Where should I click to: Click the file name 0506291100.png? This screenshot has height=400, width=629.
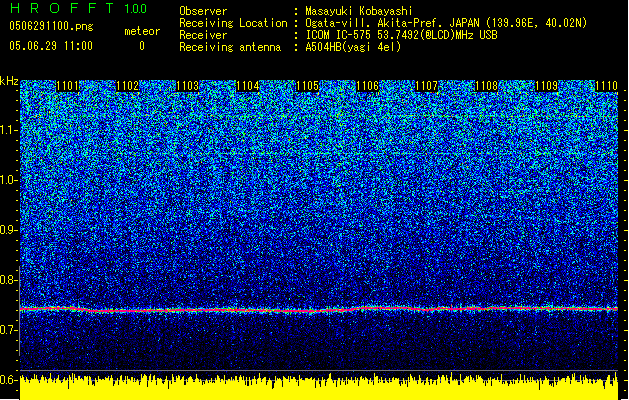click(51, 26)
